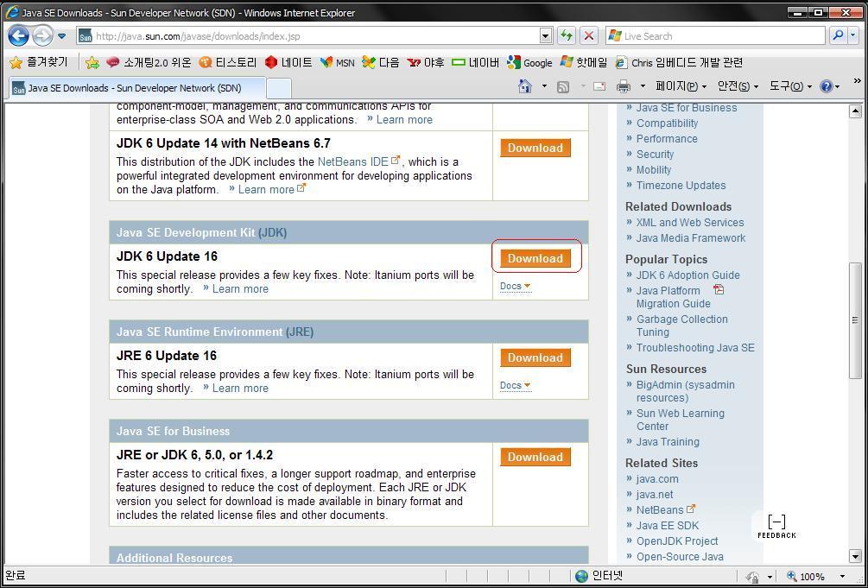The height and width of the screenshot is (588, 868).
Task: Open a new blank tab
Action: tap(278, 88)
